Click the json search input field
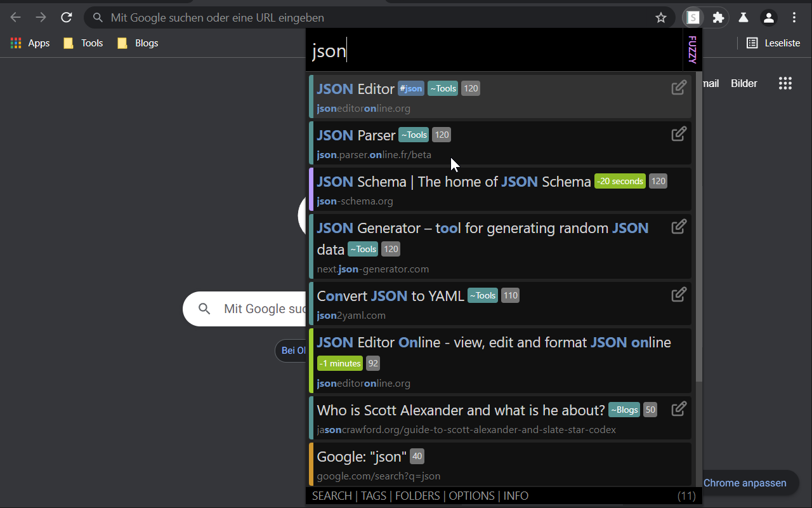The width and height of the screenshot is (812, 508). point(495,50)
